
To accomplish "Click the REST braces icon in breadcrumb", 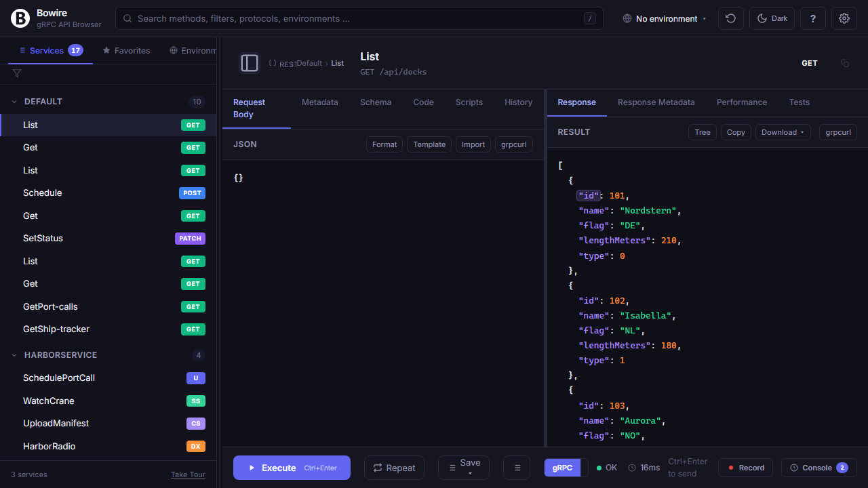I will pos(273,63).
